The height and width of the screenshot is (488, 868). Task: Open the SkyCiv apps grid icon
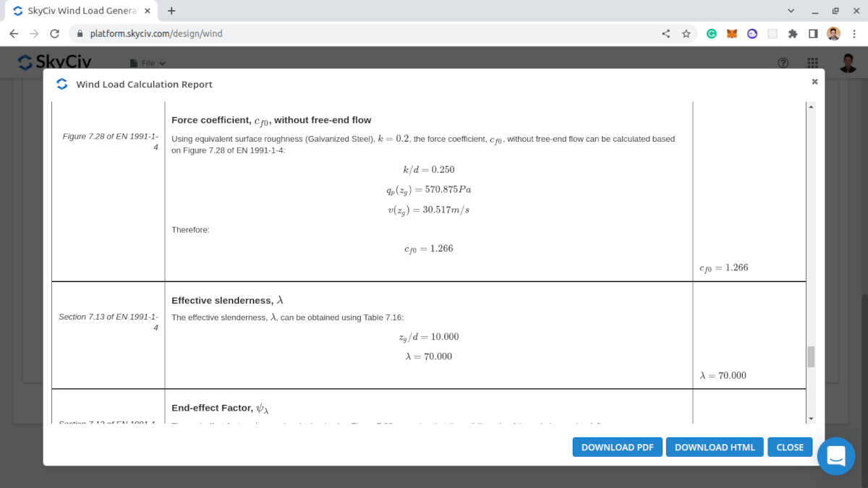click(813, 63)
